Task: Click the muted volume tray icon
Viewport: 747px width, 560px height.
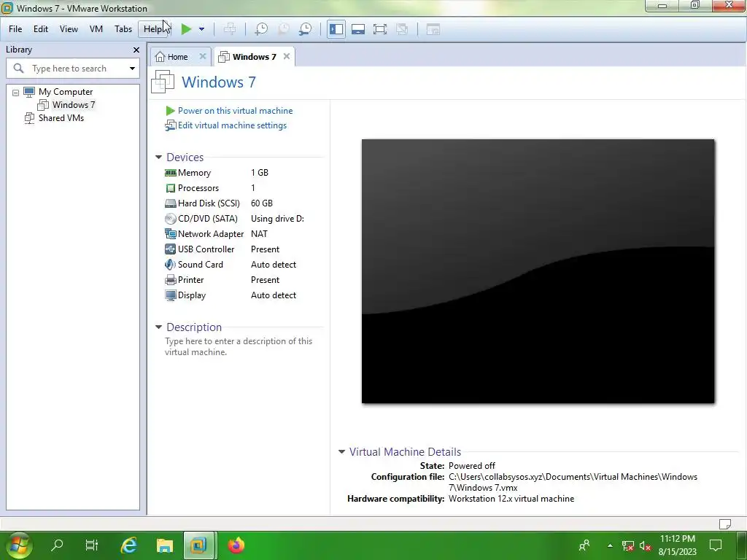Action: [646, 545]
